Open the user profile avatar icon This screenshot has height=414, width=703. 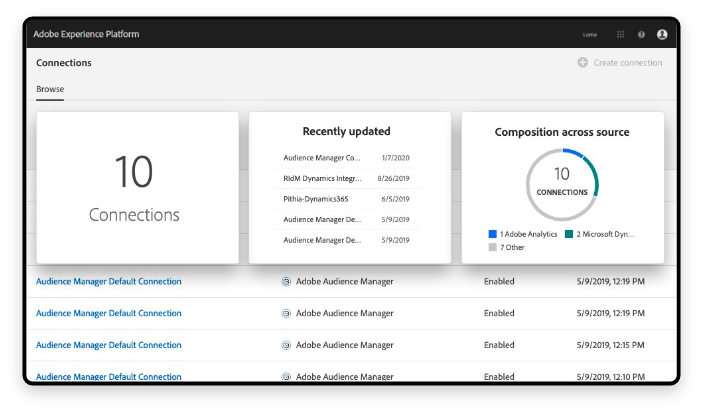662,35
